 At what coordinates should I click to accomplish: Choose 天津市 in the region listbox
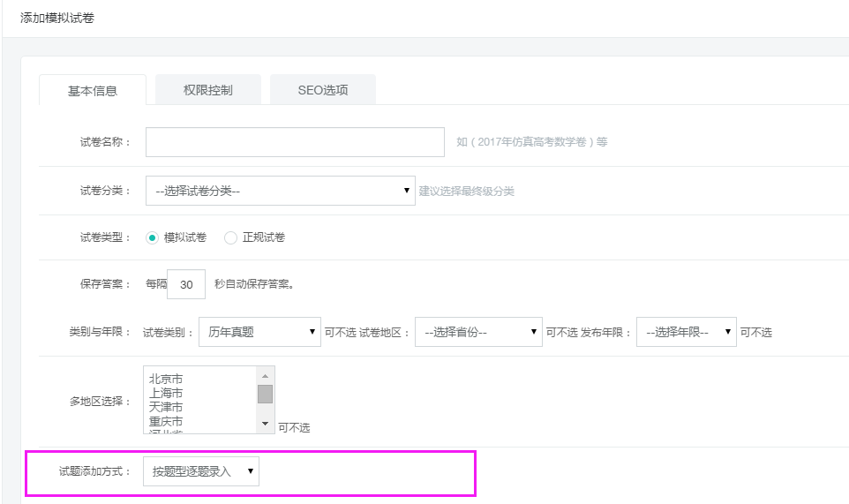tap(166, 407)
